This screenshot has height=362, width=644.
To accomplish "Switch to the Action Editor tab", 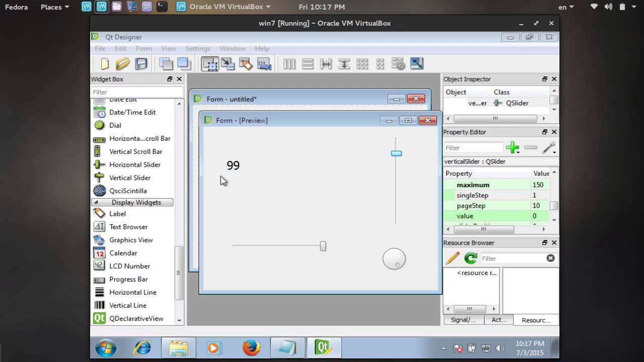I will click(x=499, y=320).
